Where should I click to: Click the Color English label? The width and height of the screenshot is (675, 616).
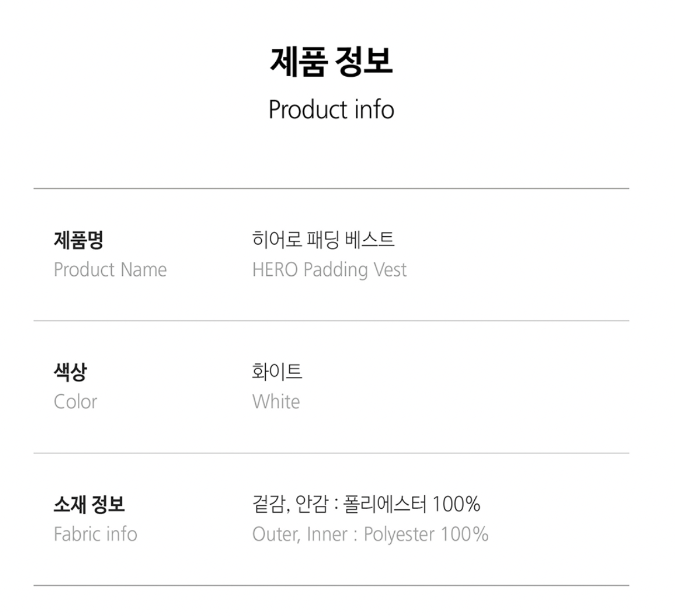coord(75,401)
